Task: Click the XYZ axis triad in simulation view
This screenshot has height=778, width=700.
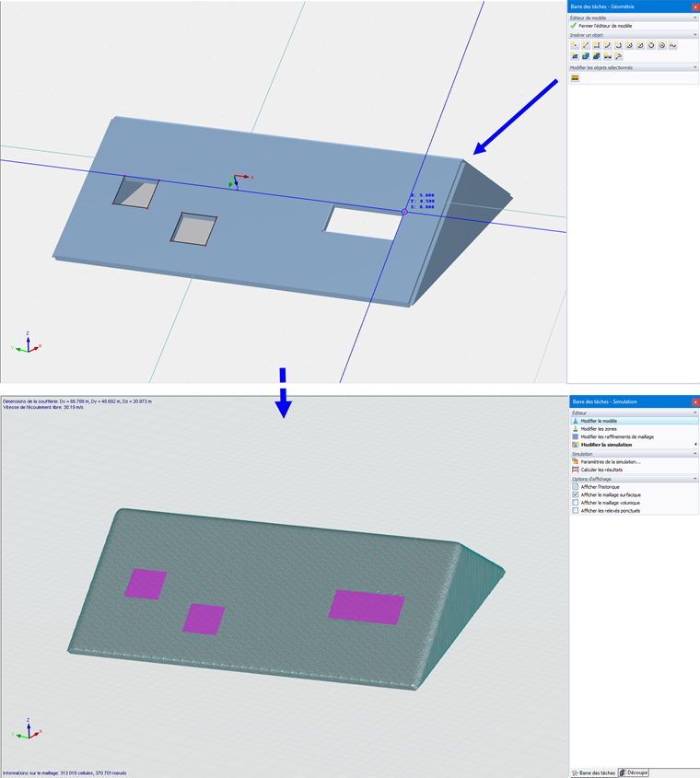Action: 27,729
